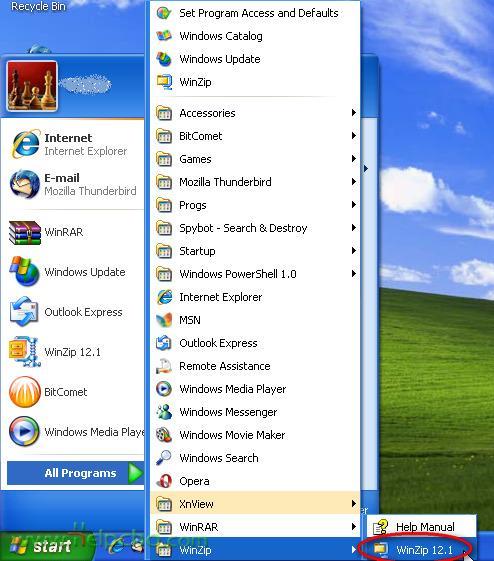The height and width of the screenshot is (561, 494).
Task: Click 'Remote Assistance' text
Action: click(225, 366)
